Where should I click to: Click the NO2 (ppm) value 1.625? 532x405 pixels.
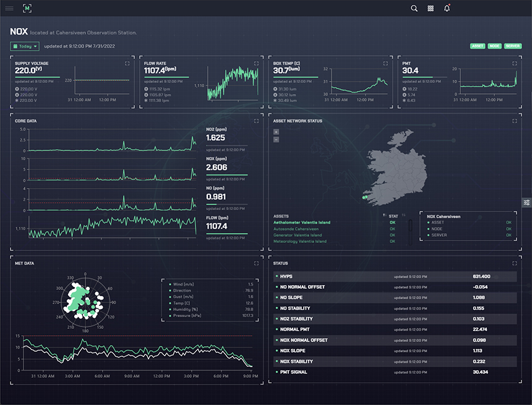[x=215, y=138]
